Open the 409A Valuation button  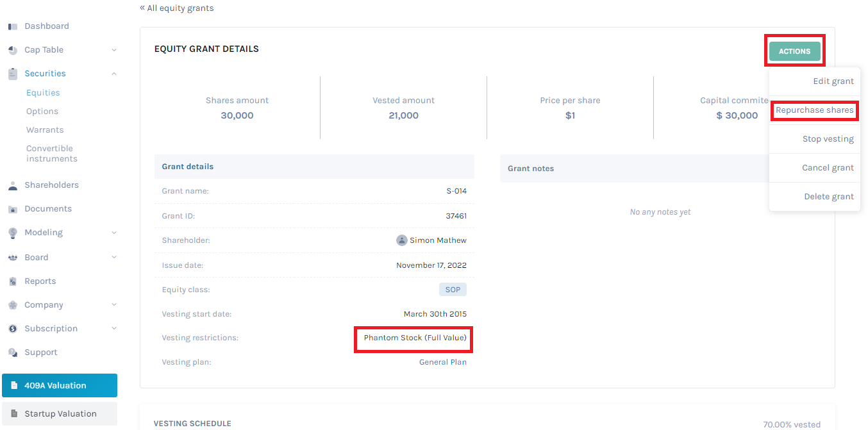60,386
